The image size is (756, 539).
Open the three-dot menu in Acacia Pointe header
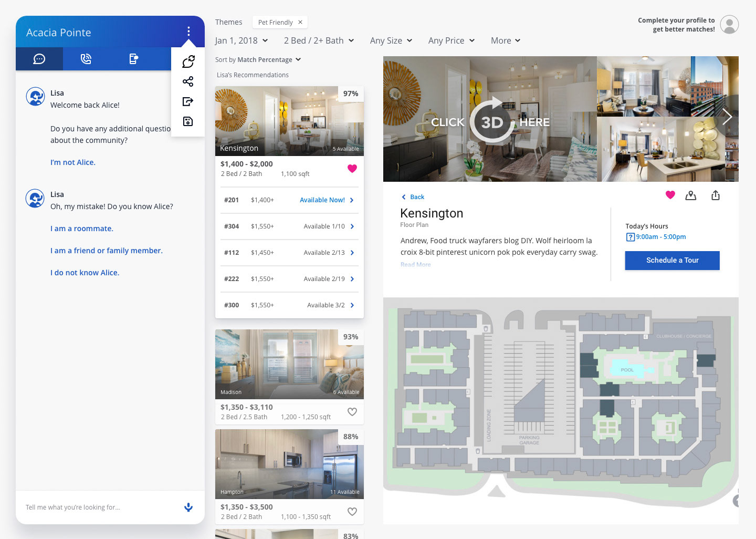pyautogui.click(x=188, y=32)
